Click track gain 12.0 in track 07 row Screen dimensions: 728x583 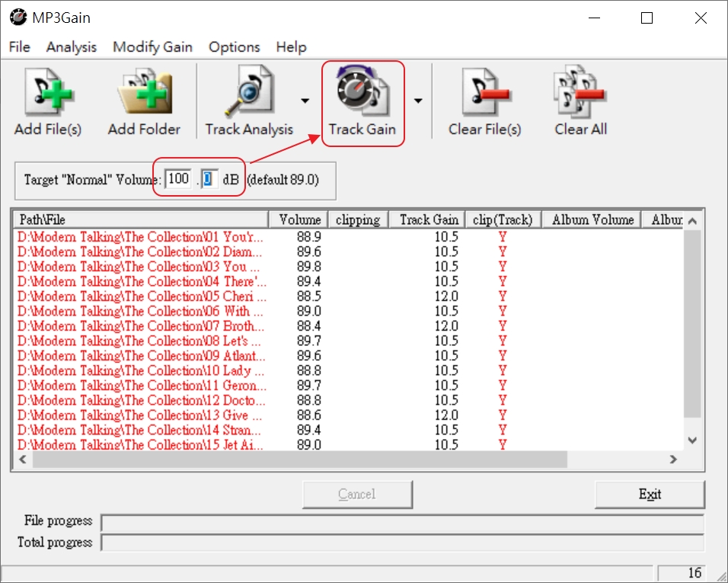pyautogui.click(x=446, y=326)
